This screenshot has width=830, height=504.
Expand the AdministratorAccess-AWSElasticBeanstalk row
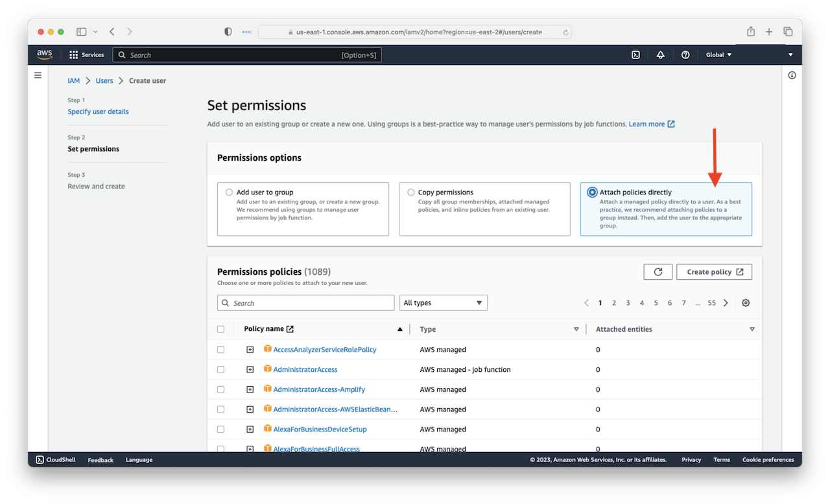(x=250, y=409)
